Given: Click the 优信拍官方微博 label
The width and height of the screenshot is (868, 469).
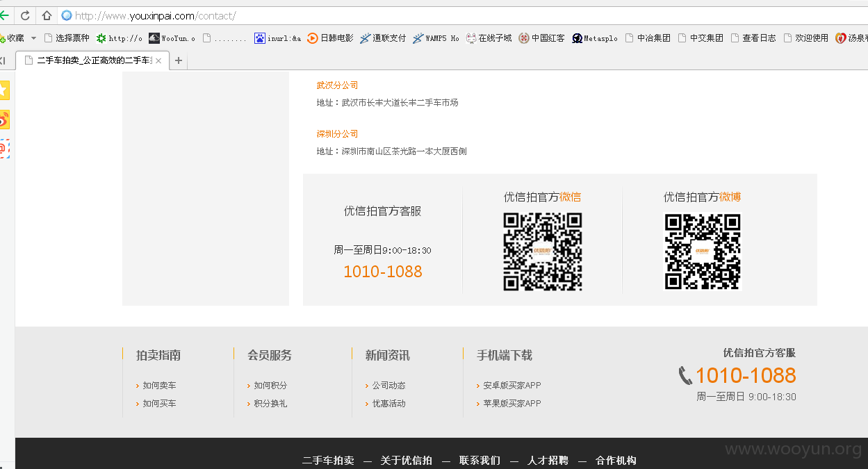Looking at the screenshot, I should click(703, 197).
